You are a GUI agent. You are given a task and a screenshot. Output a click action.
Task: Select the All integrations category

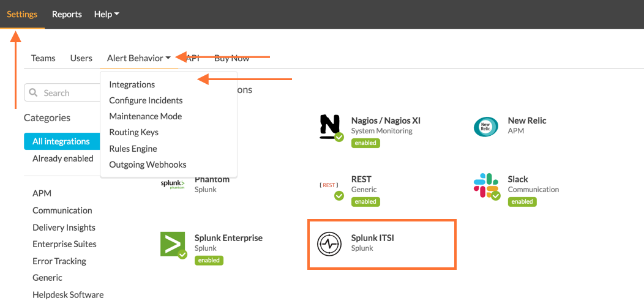62,142
